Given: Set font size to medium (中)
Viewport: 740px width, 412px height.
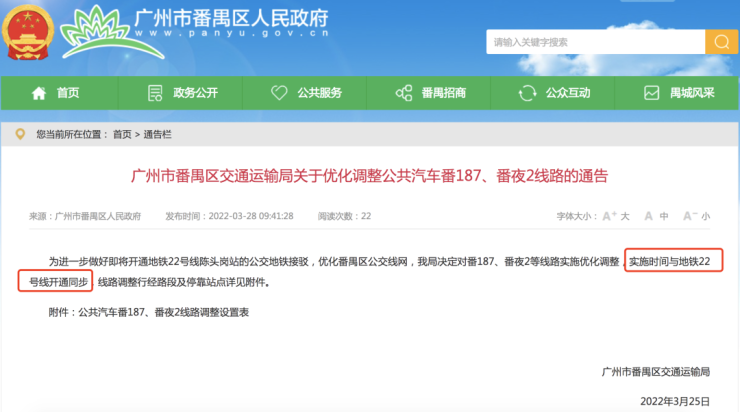Looking at the screenshot, I should 664,216.
